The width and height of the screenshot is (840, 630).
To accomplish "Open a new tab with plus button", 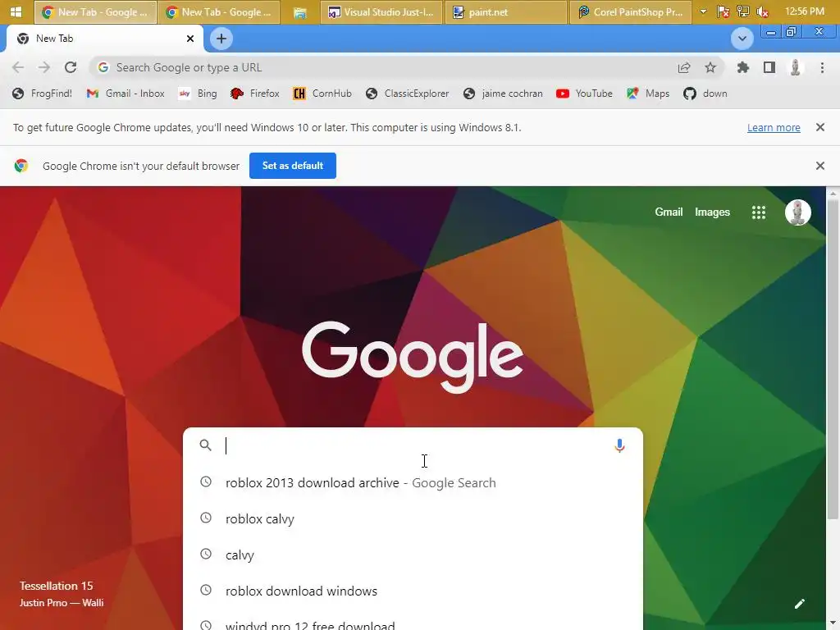I will point(221,39).
